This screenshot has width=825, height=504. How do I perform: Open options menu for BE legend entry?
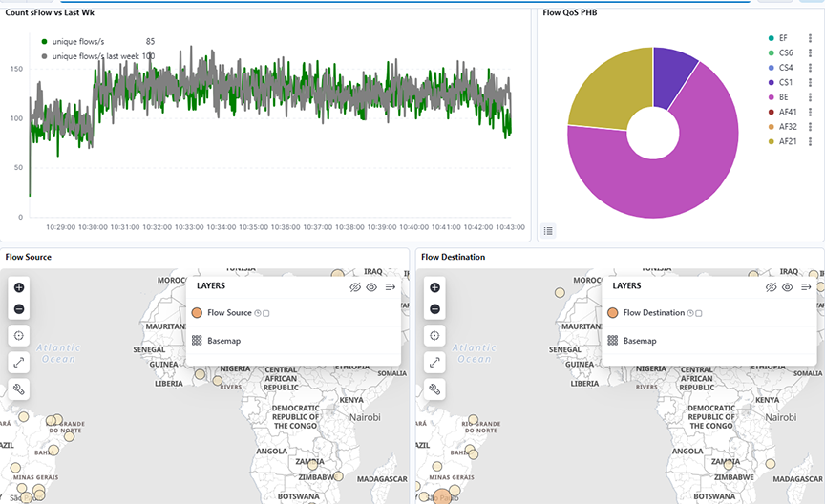click(x=810, y=97)
